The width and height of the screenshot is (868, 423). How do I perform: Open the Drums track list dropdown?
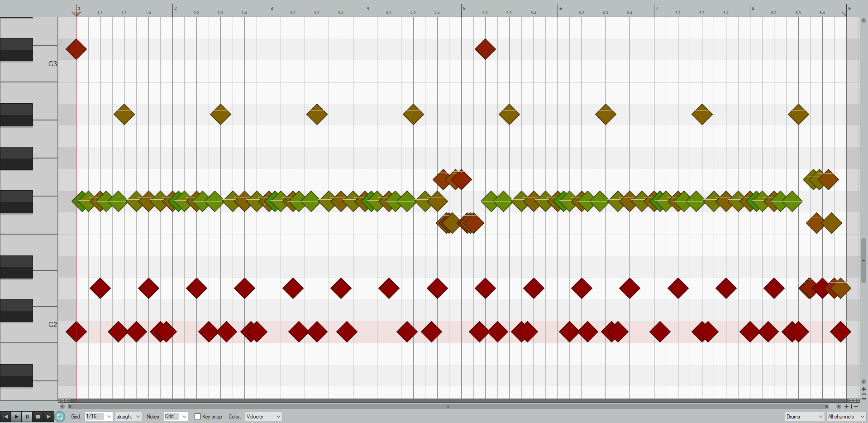[804, 417]
